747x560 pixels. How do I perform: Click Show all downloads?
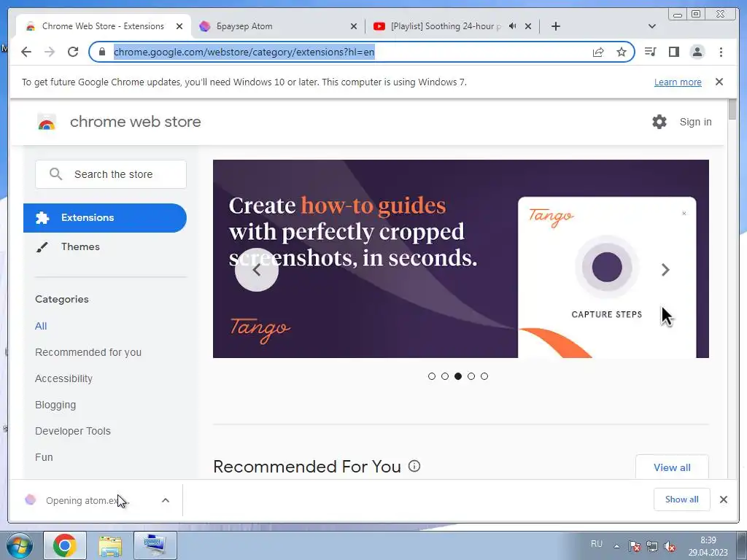pos(682,499)
